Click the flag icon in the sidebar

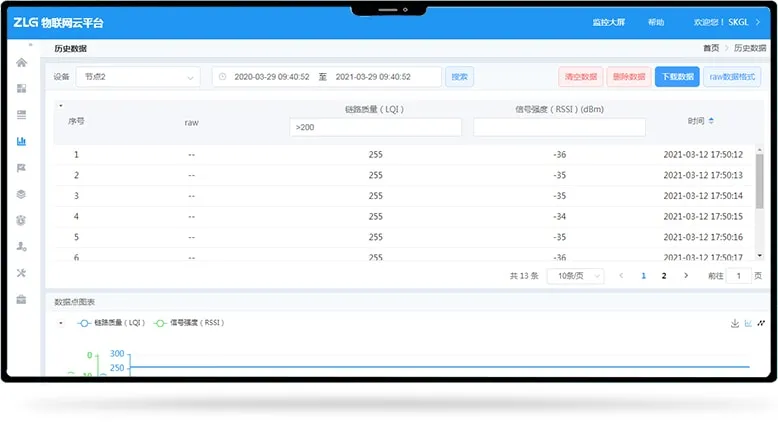(x=22, y=168)
